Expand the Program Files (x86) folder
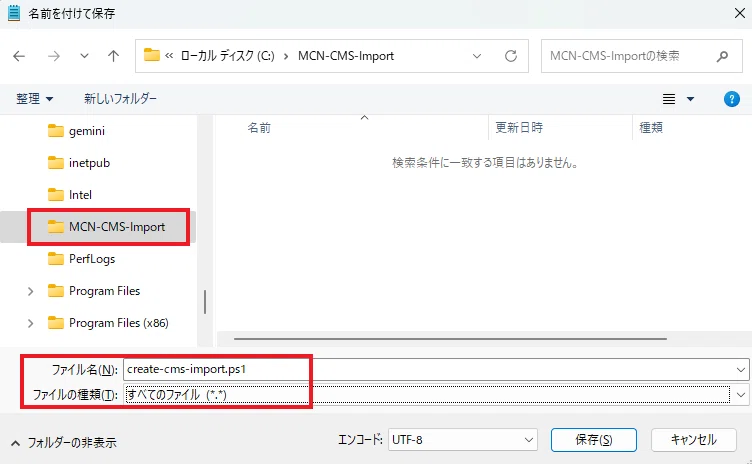The height and width of the screenshot is (464, 752). click(x=31, y=323)
